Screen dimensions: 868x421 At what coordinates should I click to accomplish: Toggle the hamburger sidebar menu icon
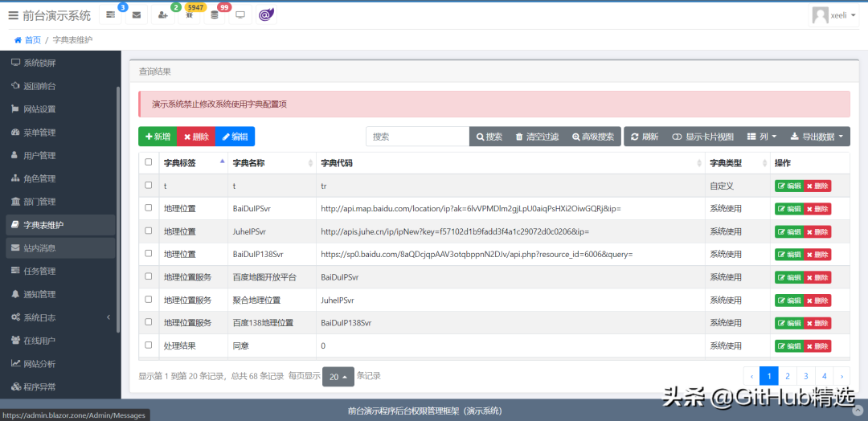pos(14,15)
